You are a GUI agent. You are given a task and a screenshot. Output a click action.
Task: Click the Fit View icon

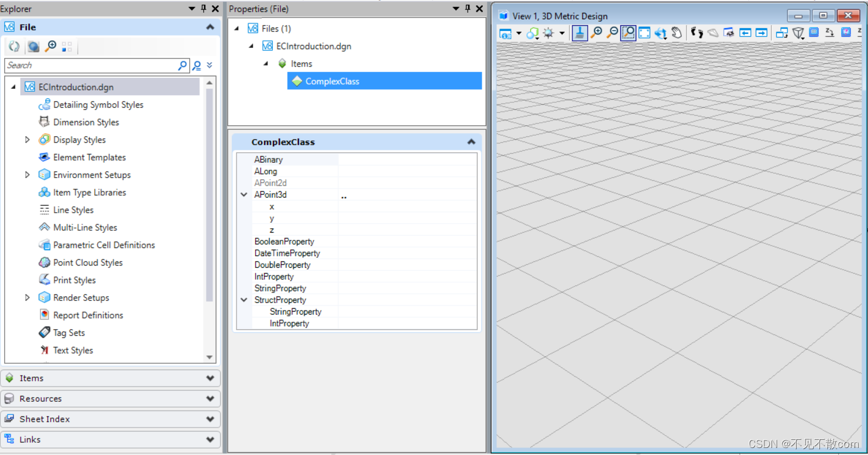(x=644, y=33)
